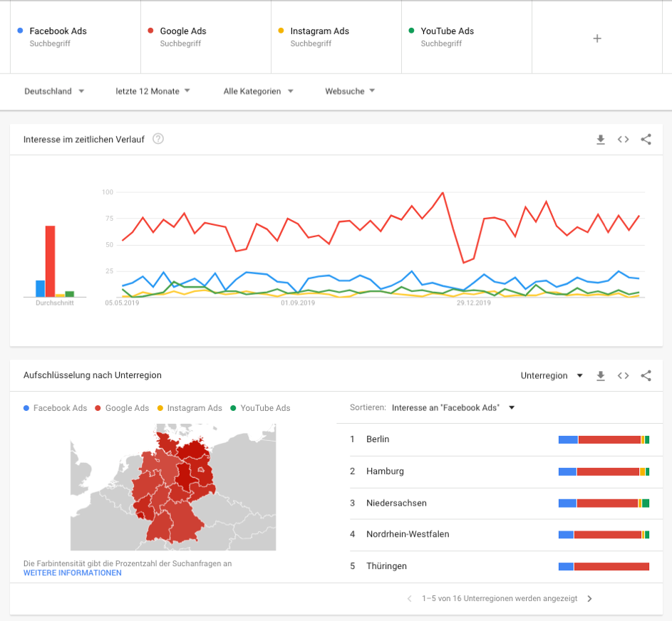Click Google Ads in the map legend

tap(122, 408)
